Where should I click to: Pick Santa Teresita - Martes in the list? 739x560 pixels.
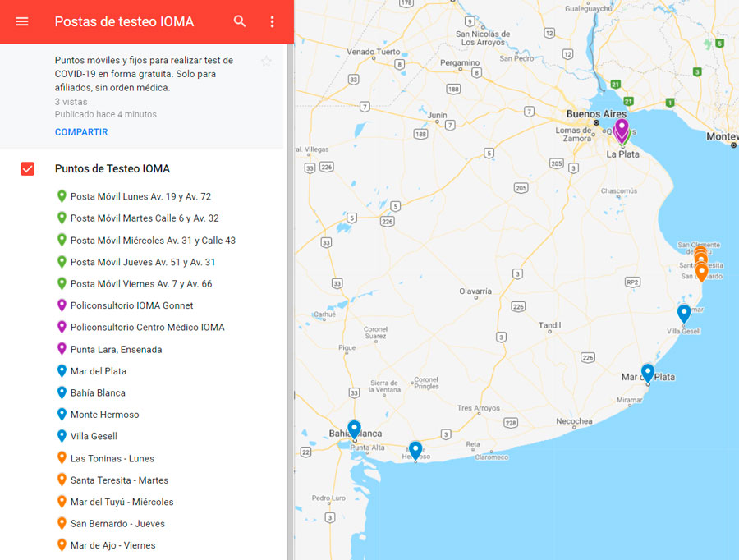pos(119,480)
